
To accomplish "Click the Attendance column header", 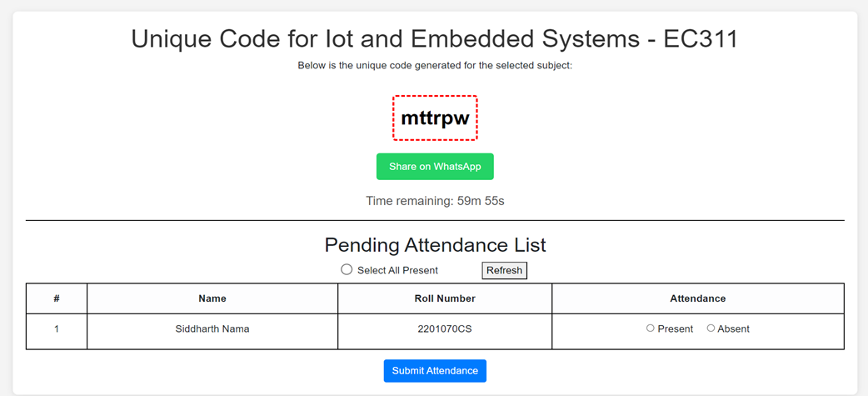I will [x=698, y=298].
